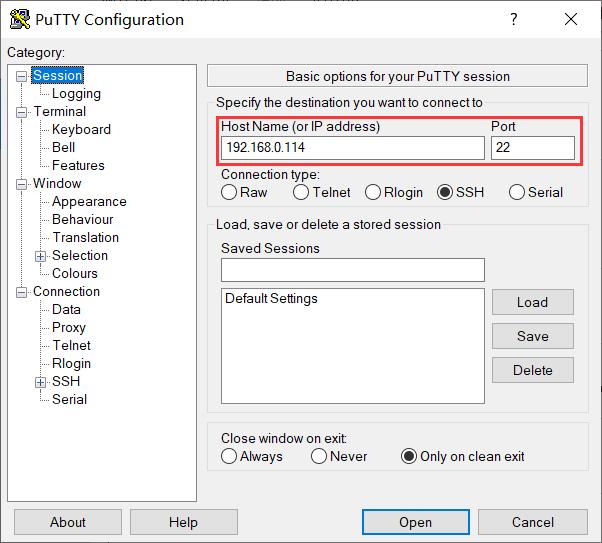602x543 pixels.
Task: Select the SSH connection type
Action: click(x=445, y=192)
